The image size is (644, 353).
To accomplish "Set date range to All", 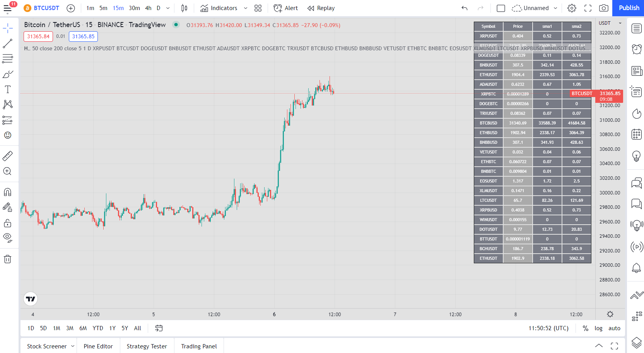I will click(x=138, y=328).
